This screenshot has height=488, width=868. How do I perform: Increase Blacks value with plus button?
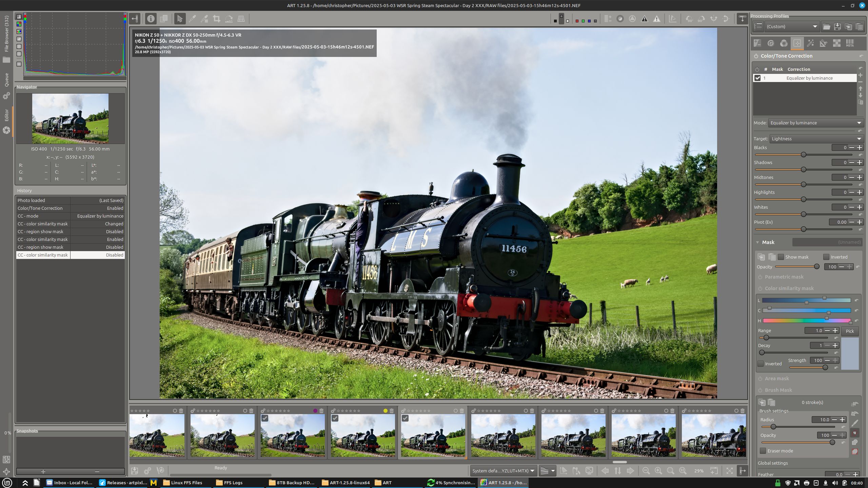(860, 147)
